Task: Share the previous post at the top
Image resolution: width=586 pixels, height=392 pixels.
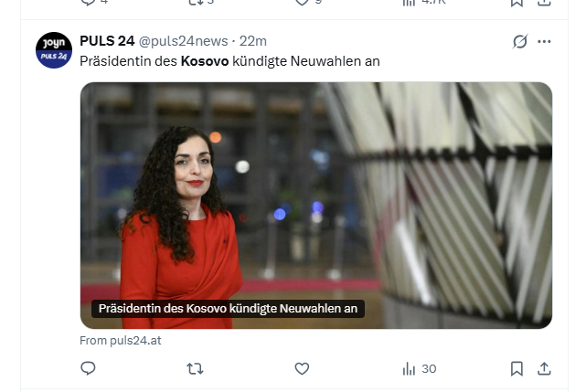Action: (x=544, y=3)
